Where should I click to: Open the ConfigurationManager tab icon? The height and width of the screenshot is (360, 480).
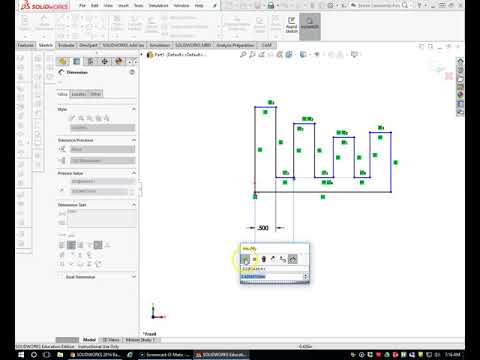pyautogui.click(x=90, y=61)
